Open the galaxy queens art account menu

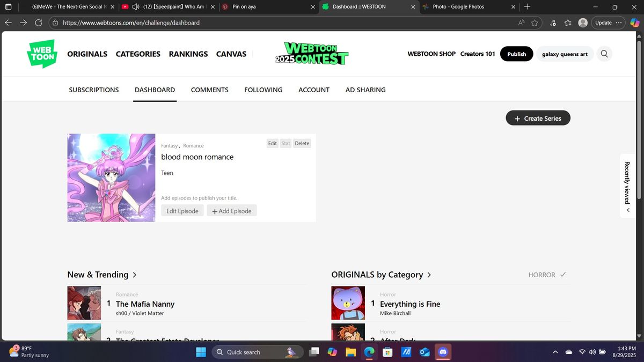tap(565, 54)
